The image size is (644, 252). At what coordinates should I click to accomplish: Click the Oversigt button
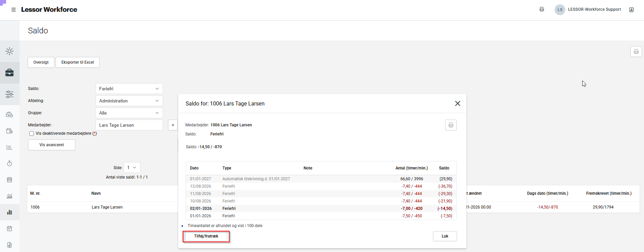pyautogui.click(x=41, y=62)
